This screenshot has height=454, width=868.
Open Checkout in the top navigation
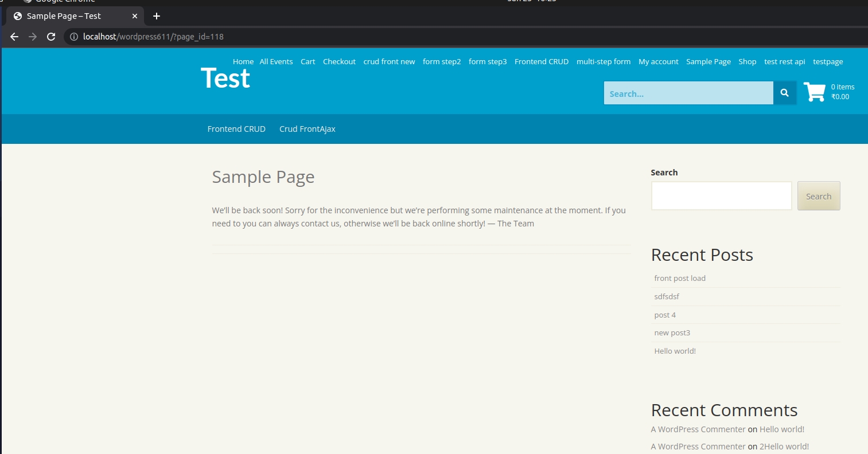pyautogui.click(x=339, y=61)
